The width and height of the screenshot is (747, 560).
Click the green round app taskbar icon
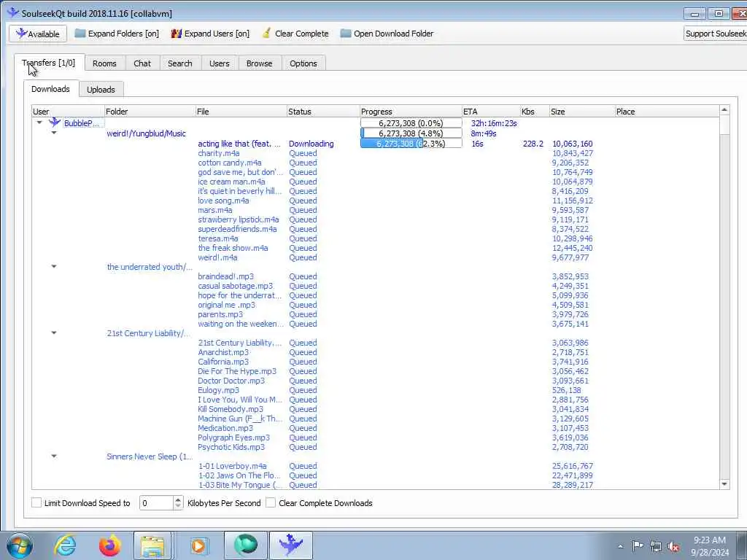(x=245, y=545)
